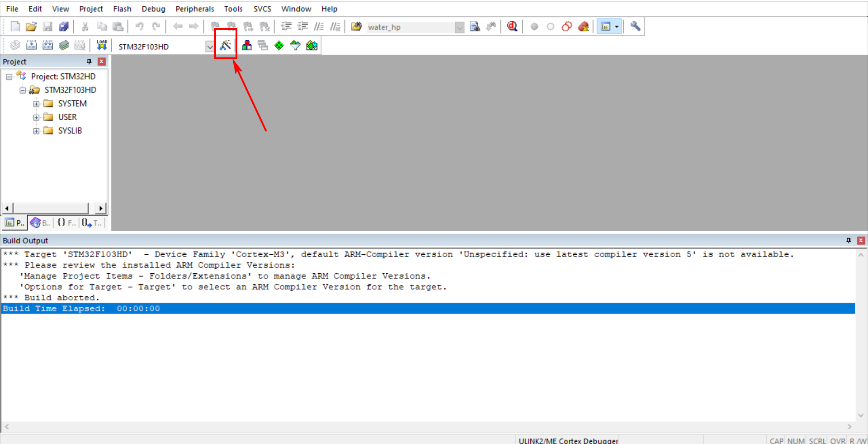Click the Batch Build stacked icon
This screenshot has width=868, height=444.
tap(64, 45)
